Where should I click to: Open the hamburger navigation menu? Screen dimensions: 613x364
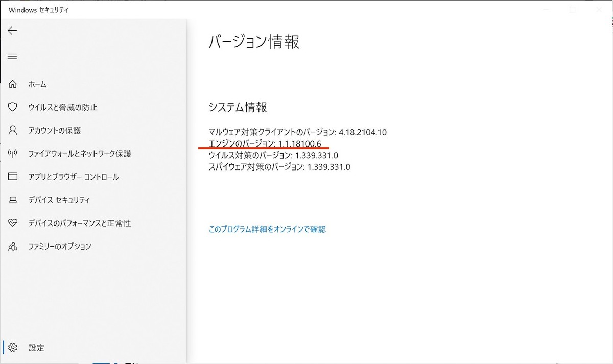pos(12,56)
